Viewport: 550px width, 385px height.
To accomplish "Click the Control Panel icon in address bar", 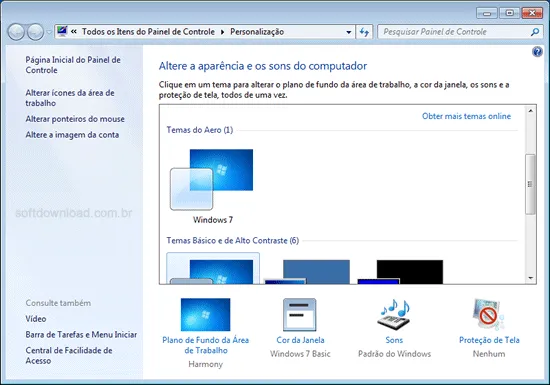I will pyautogui.click(x=62, y=31).
